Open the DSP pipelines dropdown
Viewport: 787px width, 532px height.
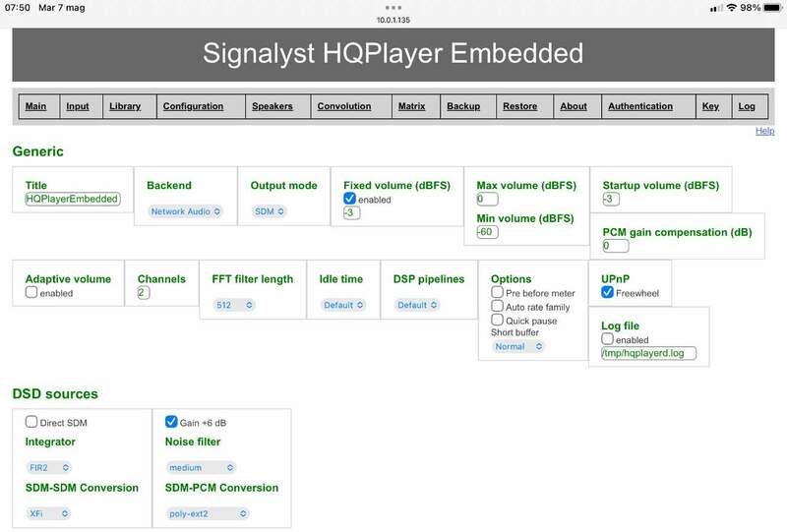click(x=417, y=305)
